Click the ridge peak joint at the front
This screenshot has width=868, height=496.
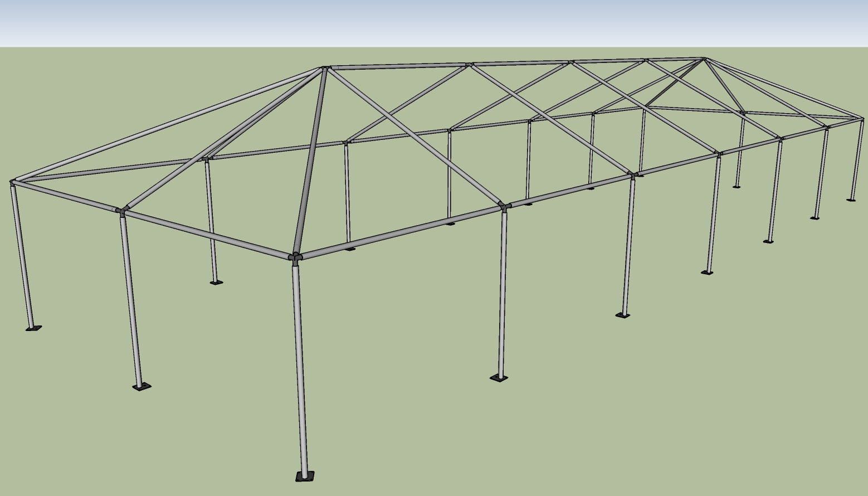pyautogui.click(x=326, y=67)
